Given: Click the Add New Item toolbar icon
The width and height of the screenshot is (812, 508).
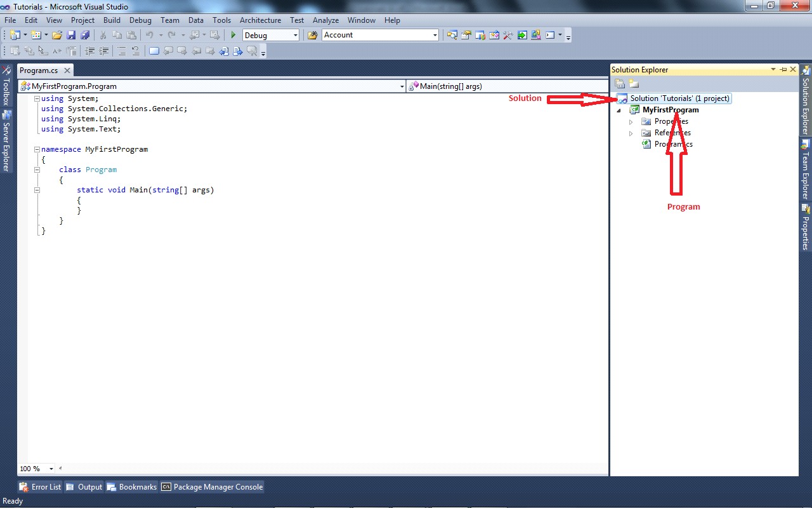Looking at the screenshot, I should [36, 35].
